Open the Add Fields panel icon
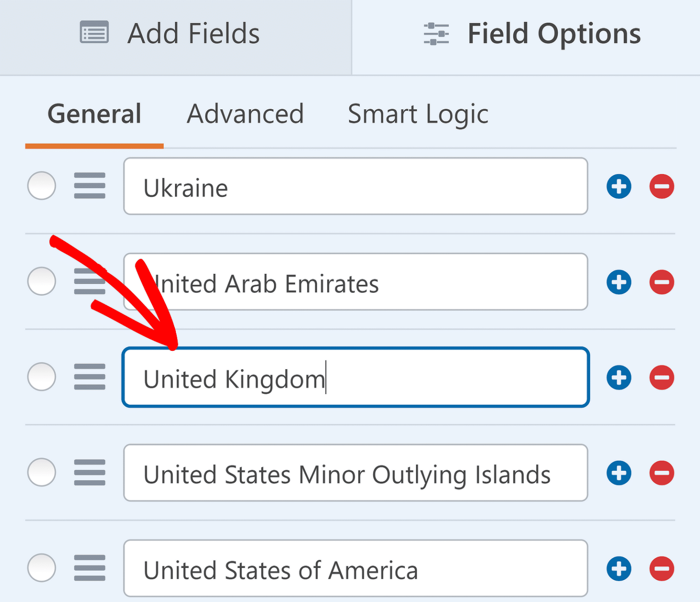The height and width of the screenshot is (602, 700). pos(93,33)
